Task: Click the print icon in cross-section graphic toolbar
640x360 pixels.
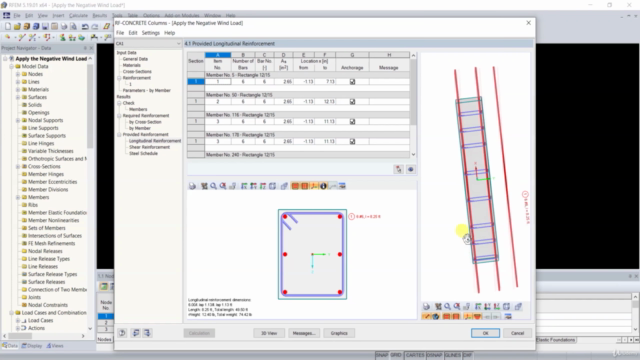Action: click(192, 186)
